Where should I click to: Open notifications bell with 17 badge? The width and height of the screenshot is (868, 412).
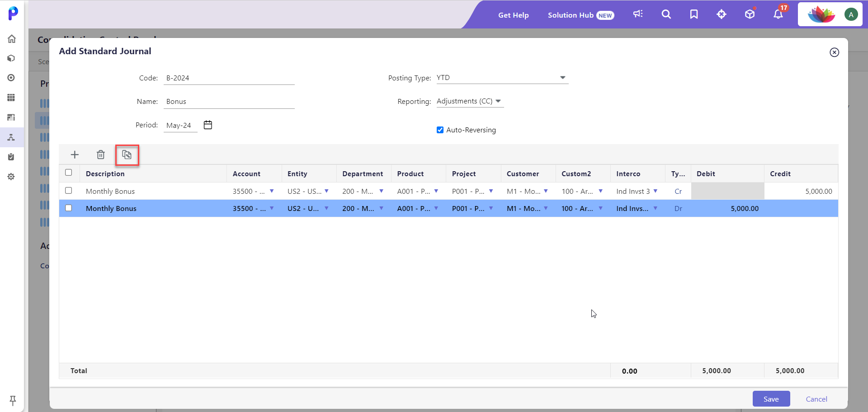tap(778, 14)
